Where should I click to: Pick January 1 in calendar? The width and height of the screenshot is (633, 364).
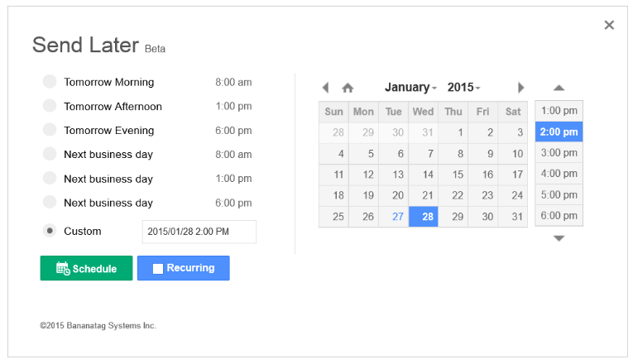click(453, 132)
